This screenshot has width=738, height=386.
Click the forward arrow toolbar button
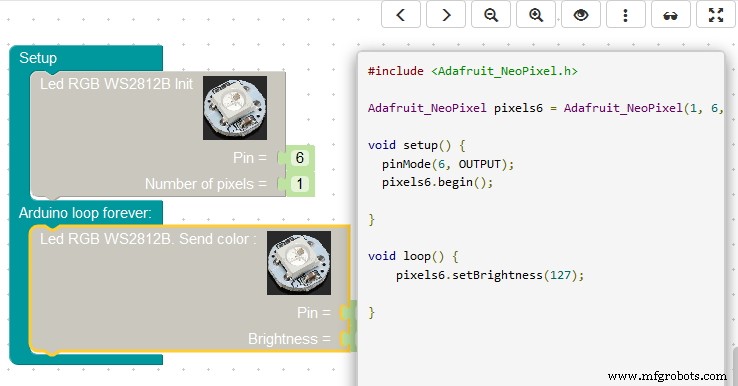click(446, 15)
